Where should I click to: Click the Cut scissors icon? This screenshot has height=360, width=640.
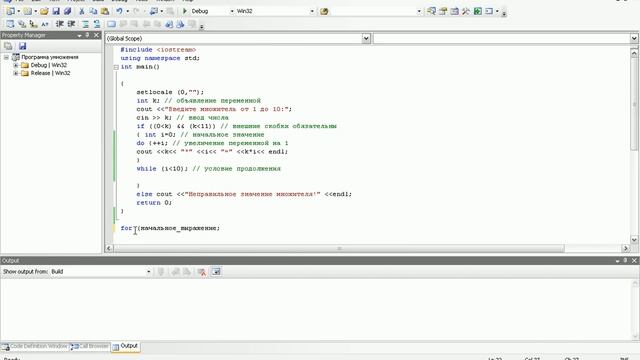tap(82, 11)
